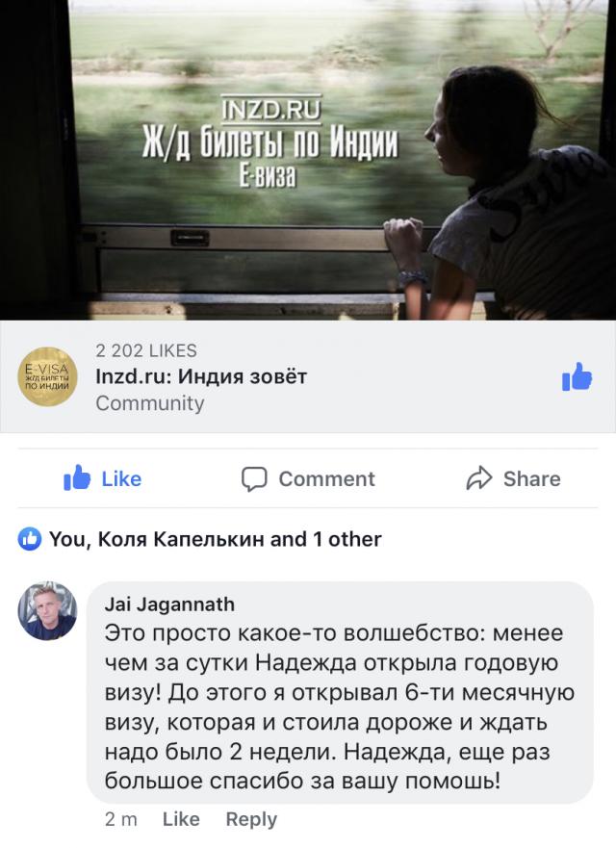Click the INZD.RU text on the image
The image size is (616, 848).
[x=271, y=110]
